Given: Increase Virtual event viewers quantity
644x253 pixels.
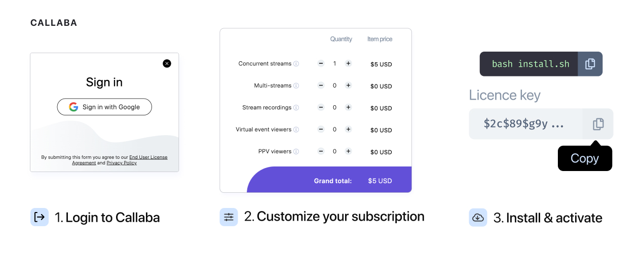Looking at the screenshot, I should [x=348, y=130].
